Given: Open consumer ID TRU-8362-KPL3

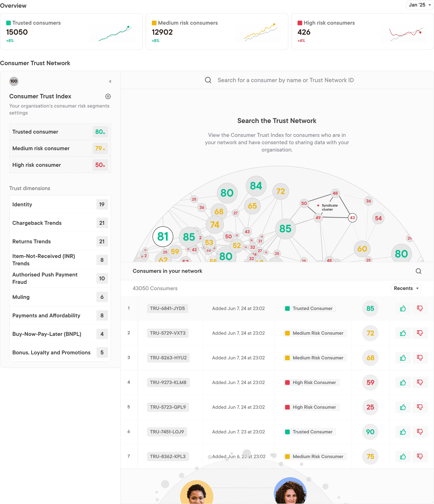Looking at the screenshot, I should tap(168, 457).
